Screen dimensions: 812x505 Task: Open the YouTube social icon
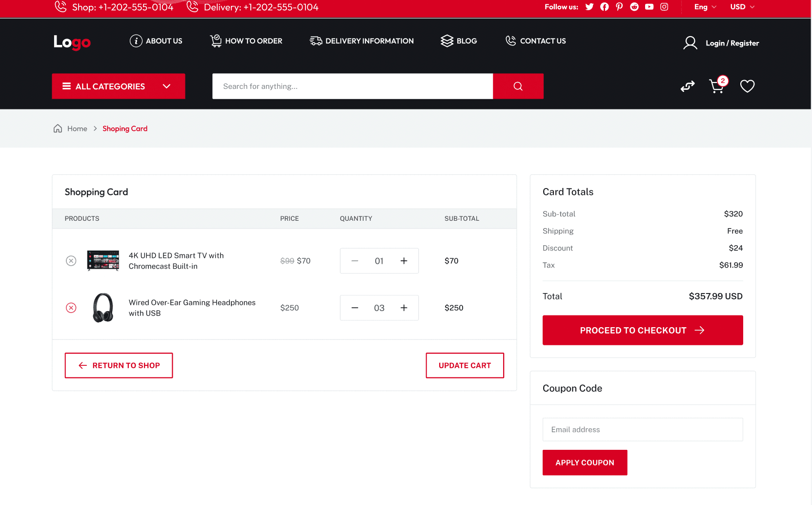(649, 7)
